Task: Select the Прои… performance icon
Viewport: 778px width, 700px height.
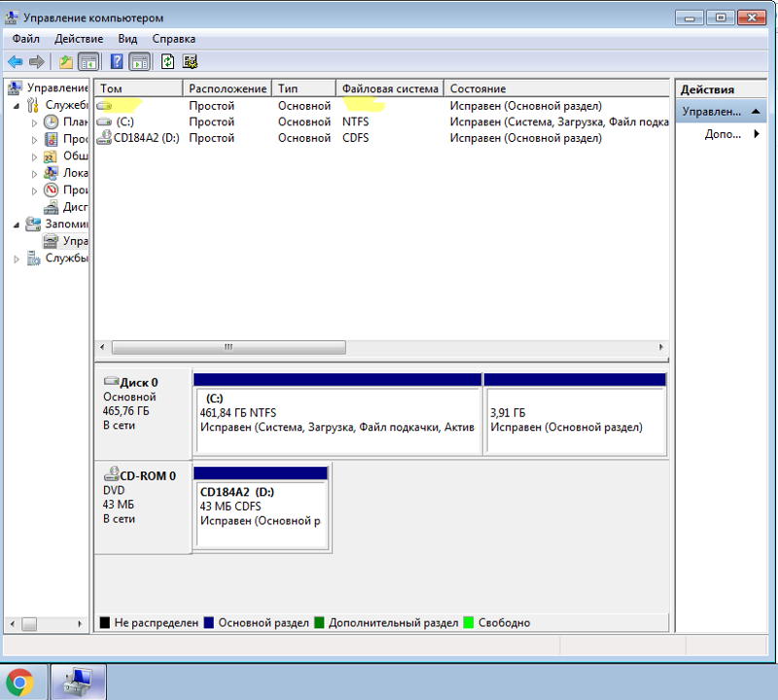Action: [x=51, y=190]
